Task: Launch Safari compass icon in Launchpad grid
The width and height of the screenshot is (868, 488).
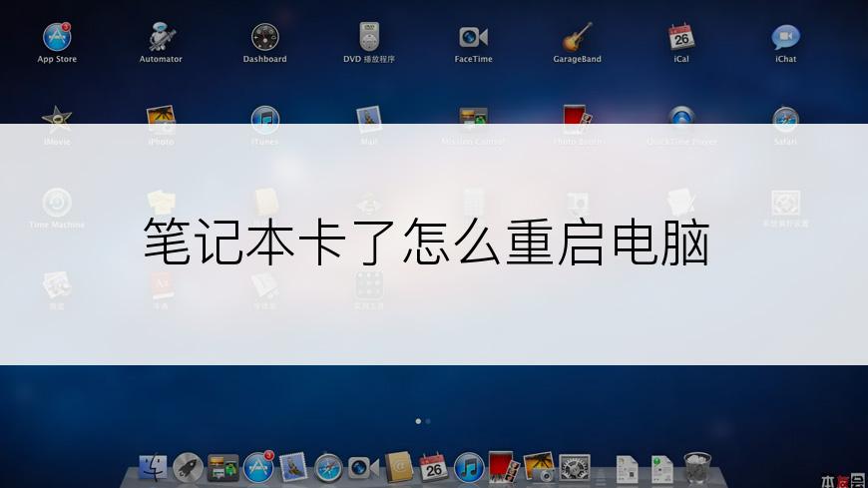Action: point(785,120)
